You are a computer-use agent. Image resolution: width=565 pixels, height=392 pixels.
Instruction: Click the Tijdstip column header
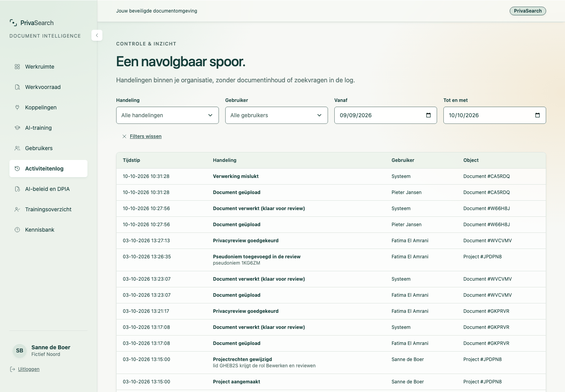click(131, 160)
